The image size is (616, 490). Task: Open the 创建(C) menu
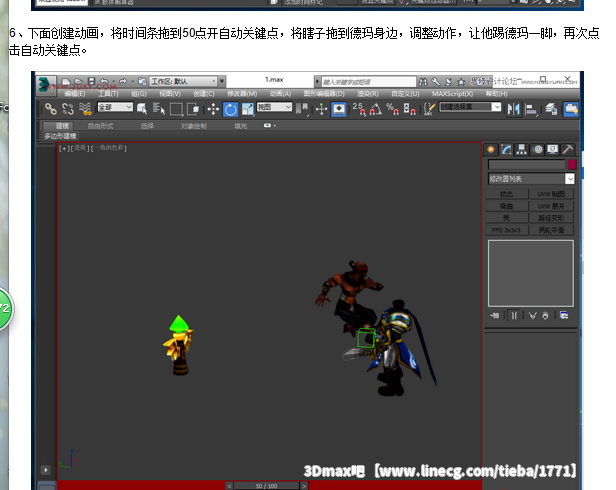pos(204,94)
